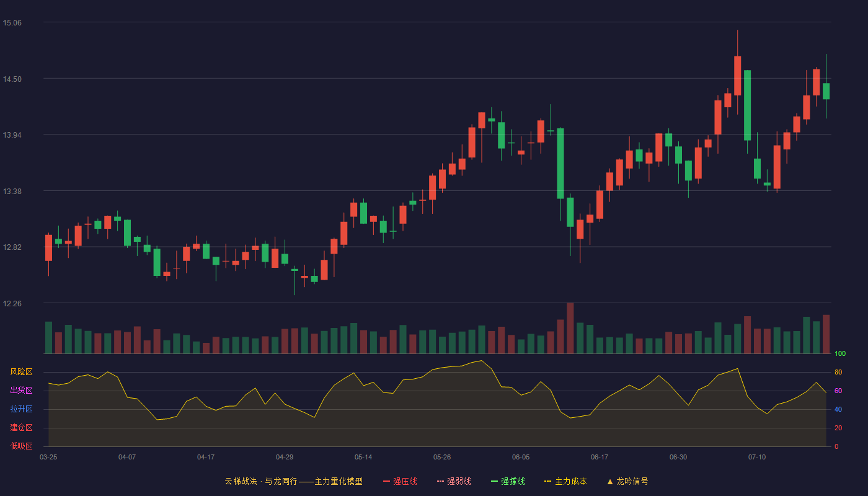
Task: Click the 80 indicator scale value
Action: point(838,372)
